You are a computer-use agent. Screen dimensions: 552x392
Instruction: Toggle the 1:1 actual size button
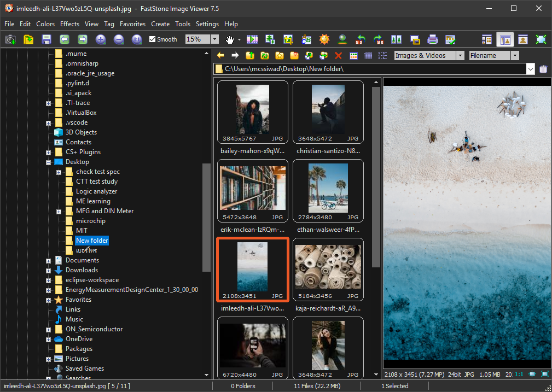pyautogui.click(x=519, y=373)
